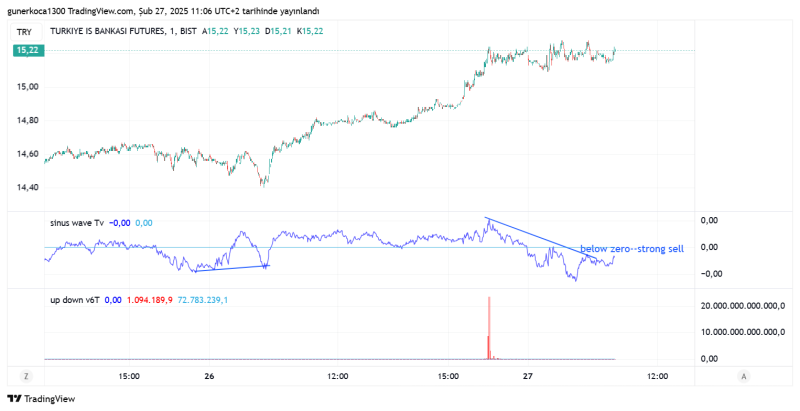
Task: Select the up down v6T indicator label
Action: click(74, 299)
